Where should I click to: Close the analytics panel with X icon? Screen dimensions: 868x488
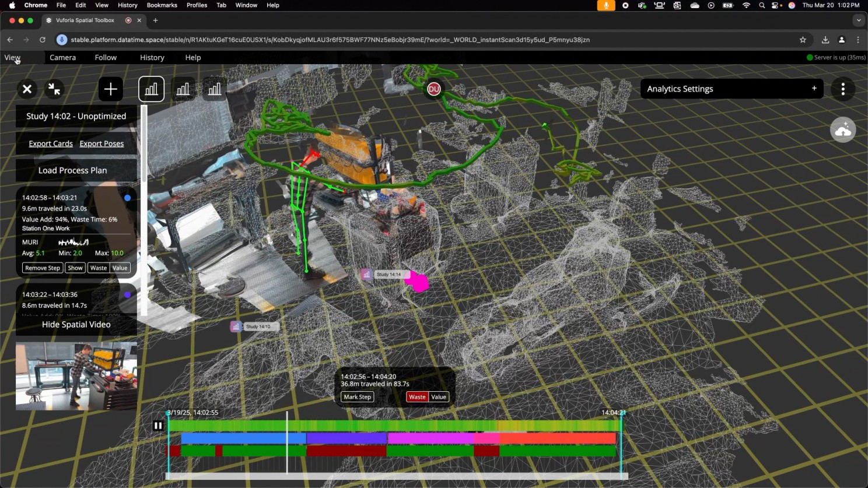click(x=27, y=89)
